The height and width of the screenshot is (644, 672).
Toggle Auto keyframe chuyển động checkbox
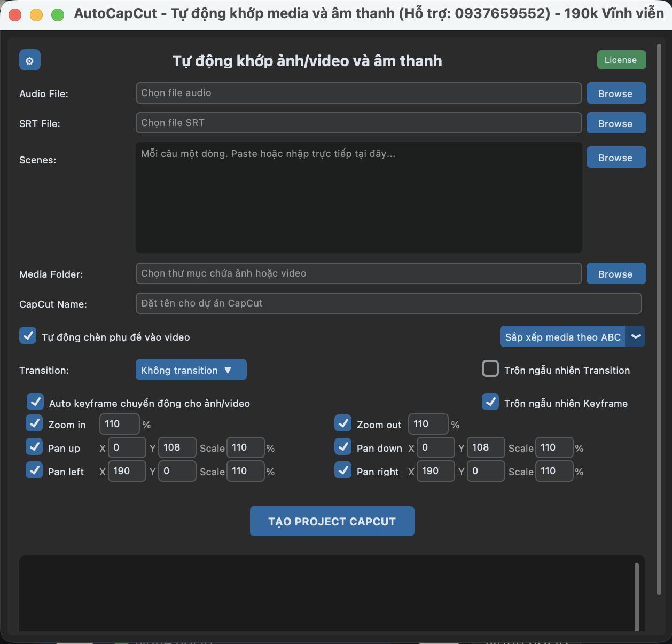pos(35,402)
